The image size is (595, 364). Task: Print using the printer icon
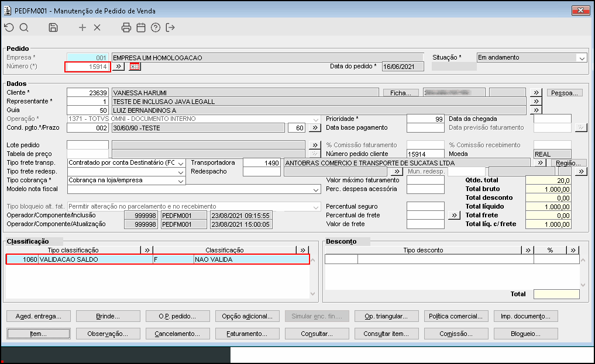[x=126, y=27]
